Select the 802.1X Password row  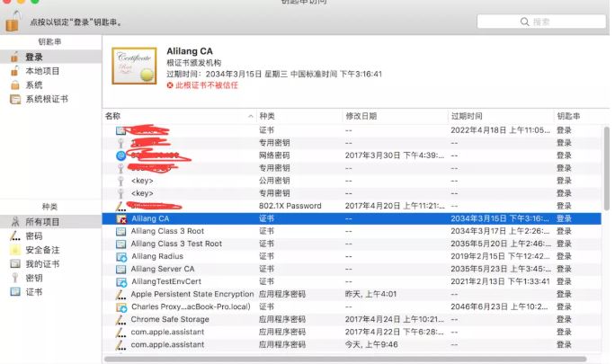point(352,206)
